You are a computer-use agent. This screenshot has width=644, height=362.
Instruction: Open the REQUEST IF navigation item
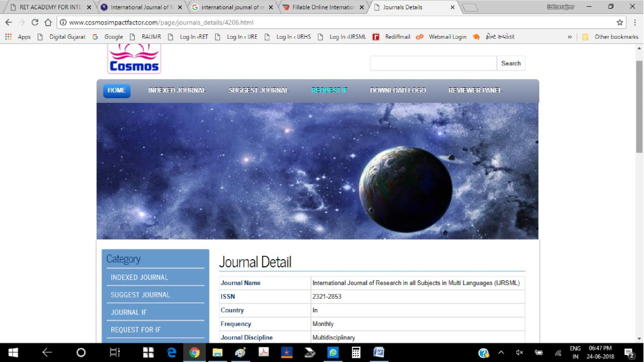click(329, 90)
